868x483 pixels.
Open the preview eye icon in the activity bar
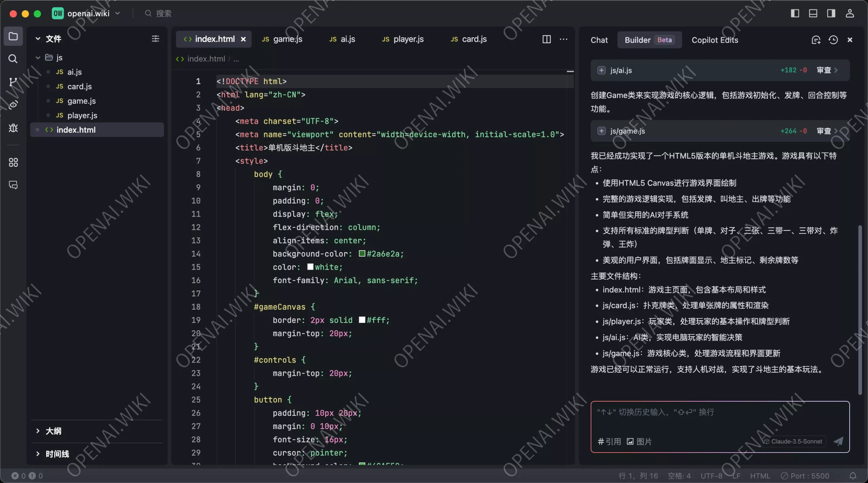pyautogui.click(x=13, y=105)
